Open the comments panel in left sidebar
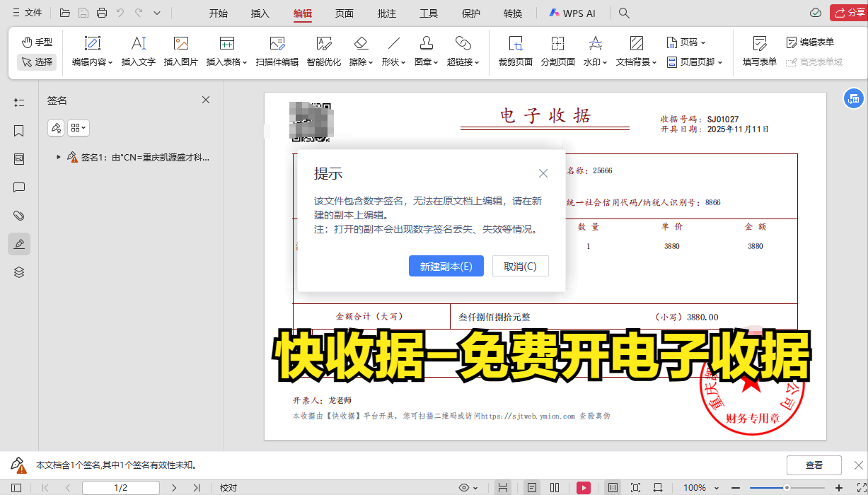Viewport: 868px width, 495px height. click(19, 187)
